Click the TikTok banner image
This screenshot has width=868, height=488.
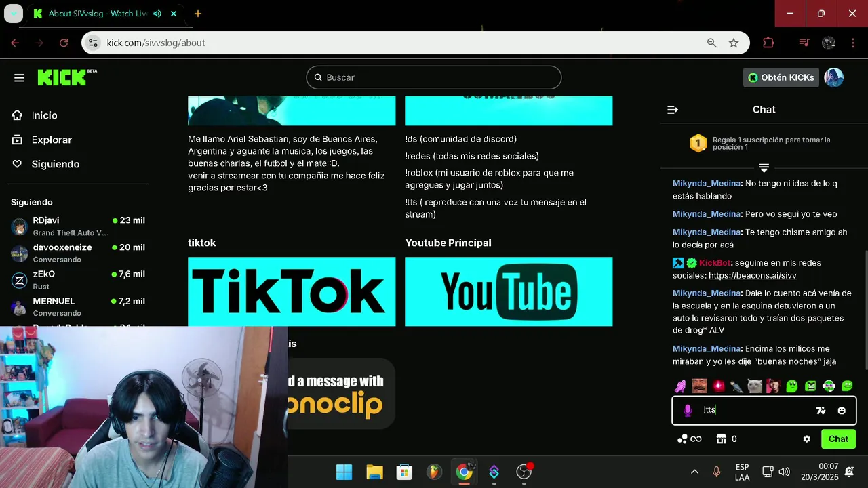(292, 291)
